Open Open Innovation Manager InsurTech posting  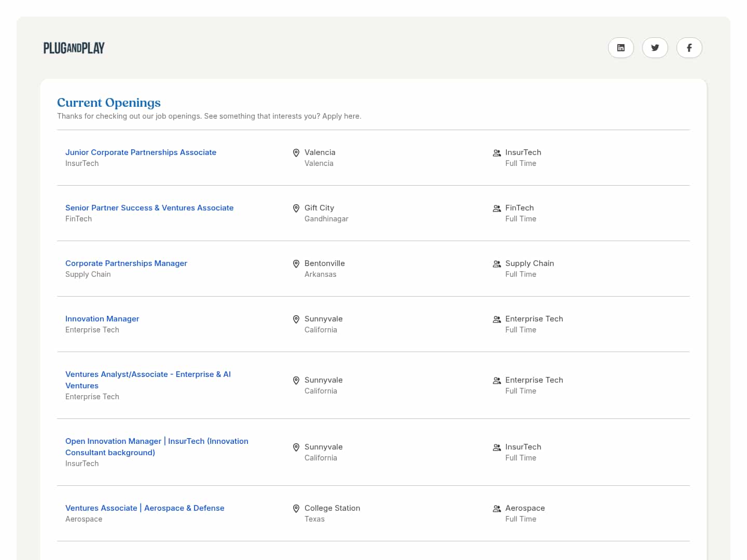pos(157,441)
